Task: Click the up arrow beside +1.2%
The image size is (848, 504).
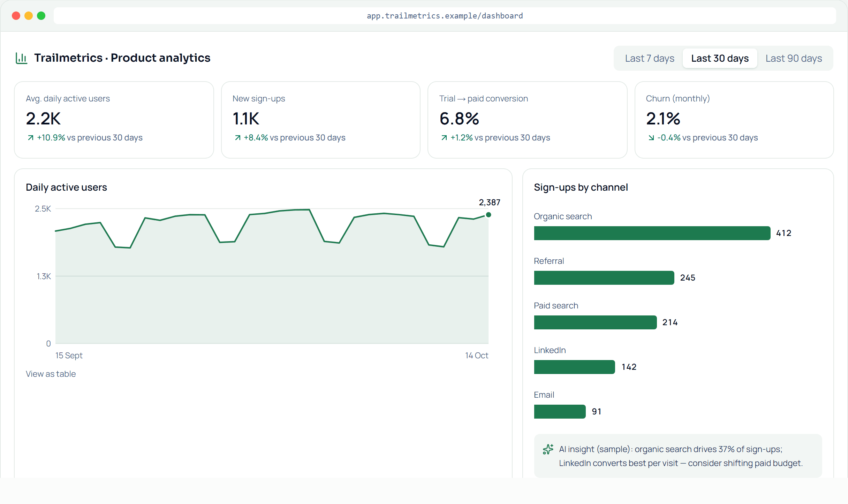Action: [444, 138]
